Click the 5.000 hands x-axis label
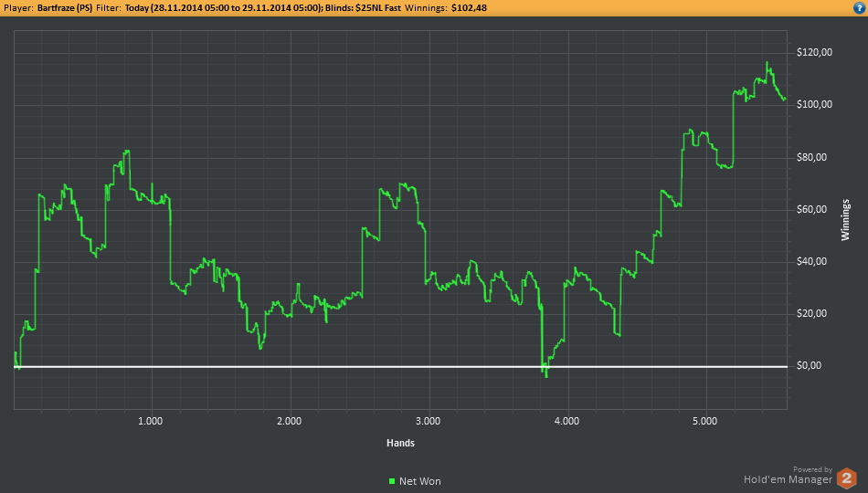 (705, 421)
